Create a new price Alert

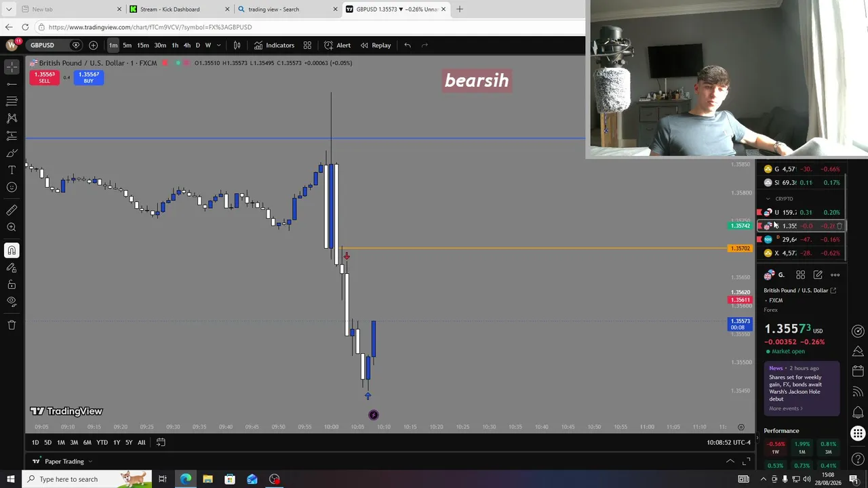click(337, 45)
